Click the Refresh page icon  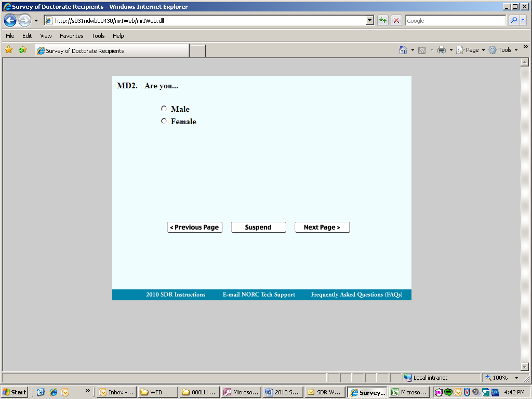(383, 20)
